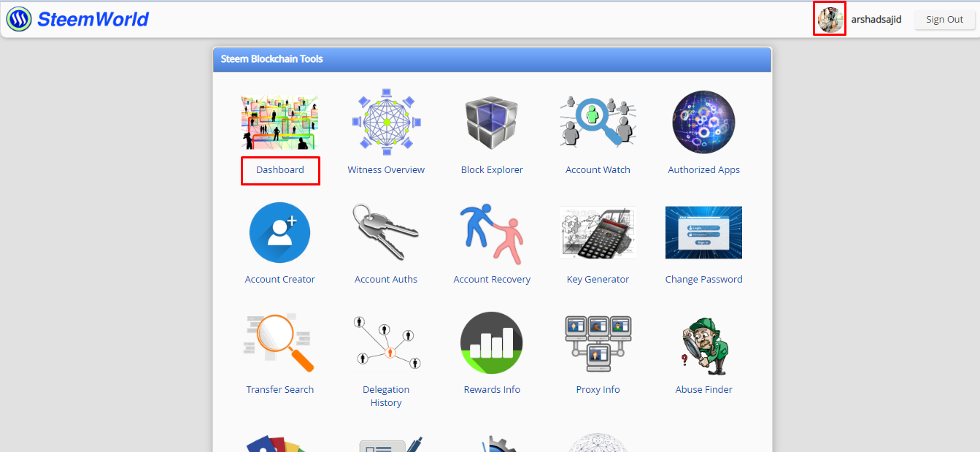The image size is (980, 452).
Task: Follow the Change Password link
Action: pyautogui.click(x=703, y=279)
